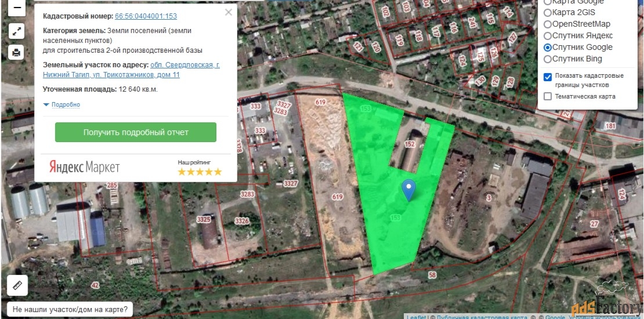
Task: Toggle fullscreen map view icon
Action: click(x=16, y=31)
